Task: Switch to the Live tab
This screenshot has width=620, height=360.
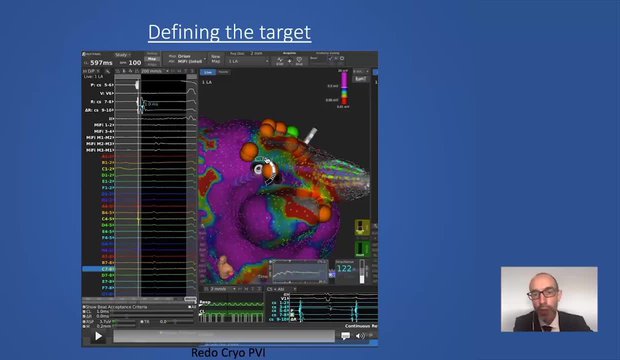Action: click(x=208, y=72)
